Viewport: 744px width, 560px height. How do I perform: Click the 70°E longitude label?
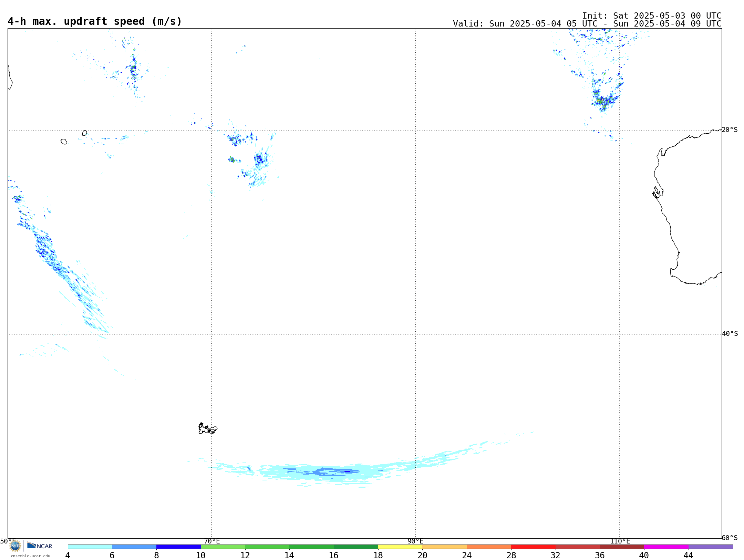[x=212, y=541]
